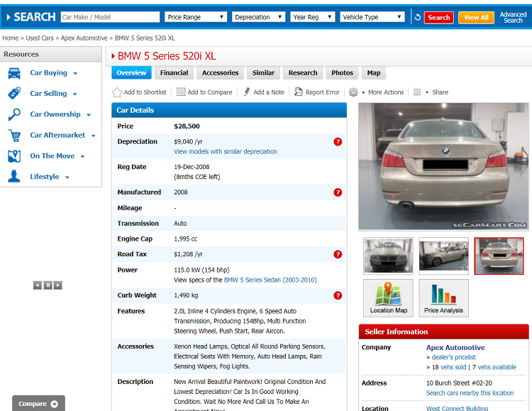Open BMW 5 Series Sedan (2003-2010) specs link
The image size is (532, 411).
click(x=270, y=280)
